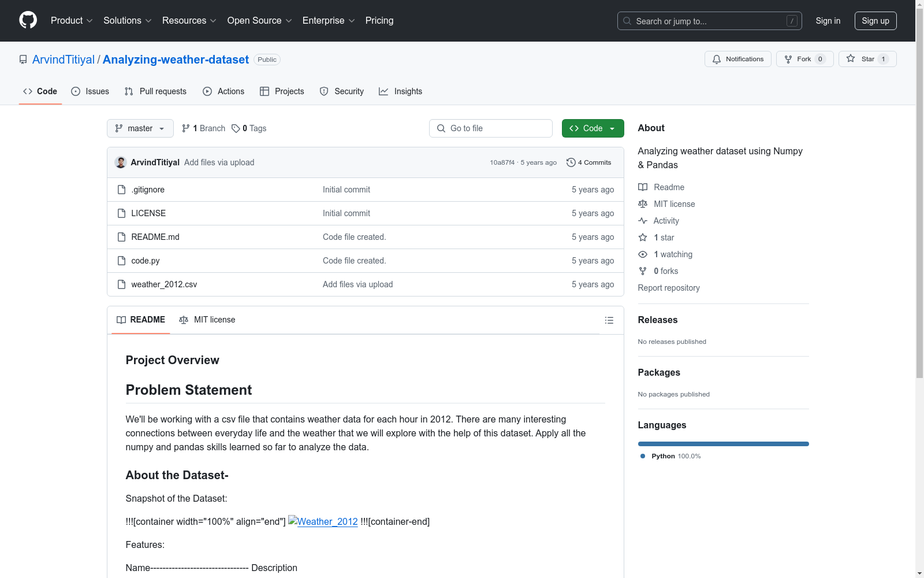Image resolution: width=924 pixels, height=578 pixels.
Task: Fork this repository
Action: tap(805, 59)
